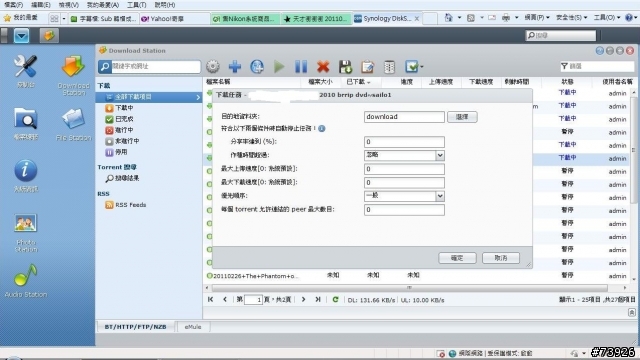Open the priority order dropdown
This screenshot has width=640, height=360.
[x=440, y=196]
